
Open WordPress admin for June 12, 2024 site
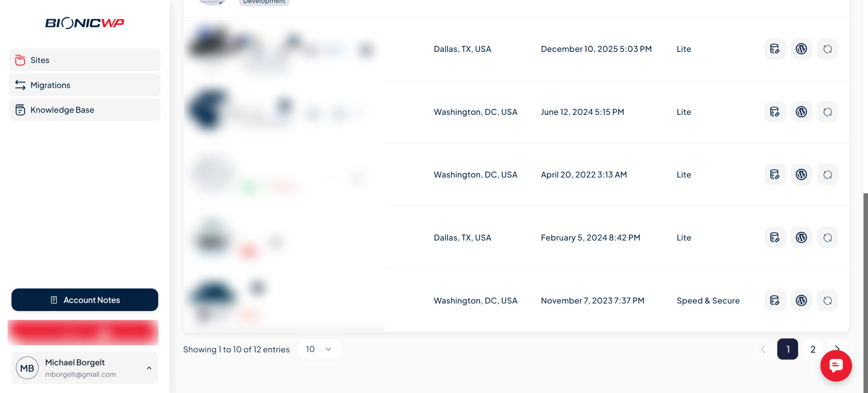tap(801, 112)
